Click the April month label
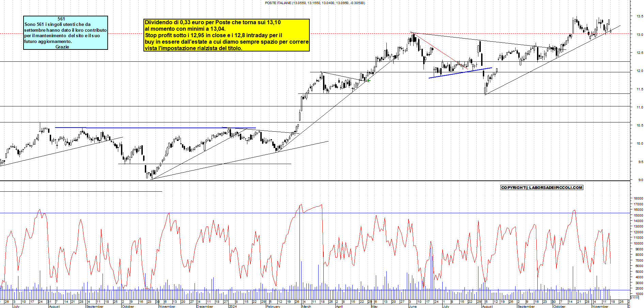 [x=339, y=306]
